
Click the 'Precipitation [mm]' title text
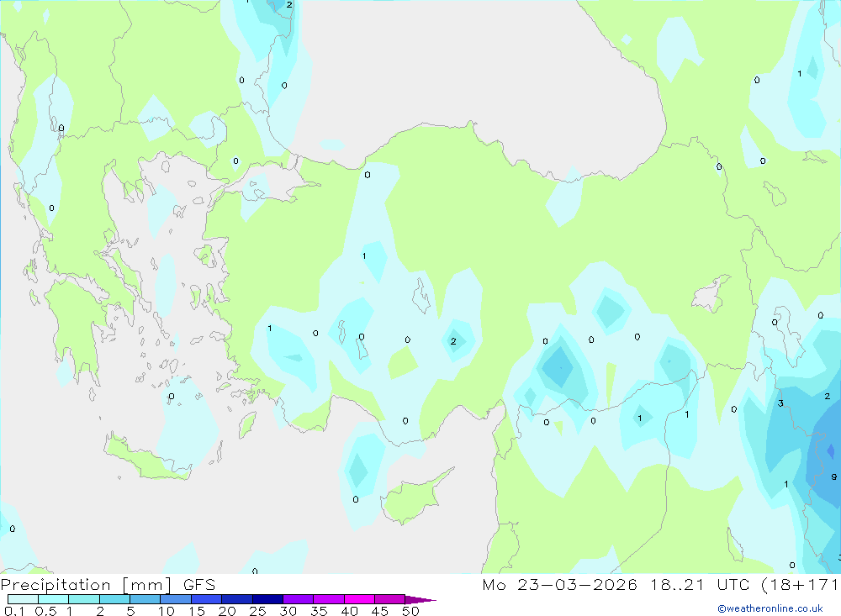pos(86,585)
